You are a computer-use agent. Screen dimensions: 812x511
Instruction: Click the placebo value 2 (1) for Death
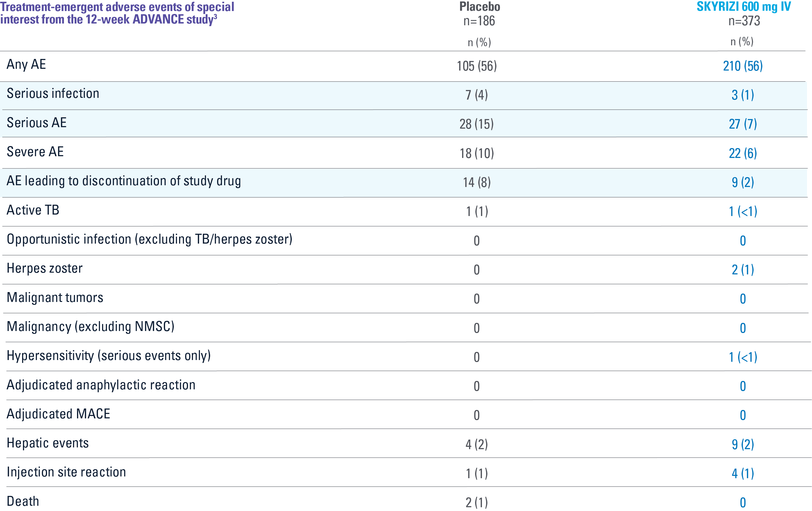coord(477,503)
